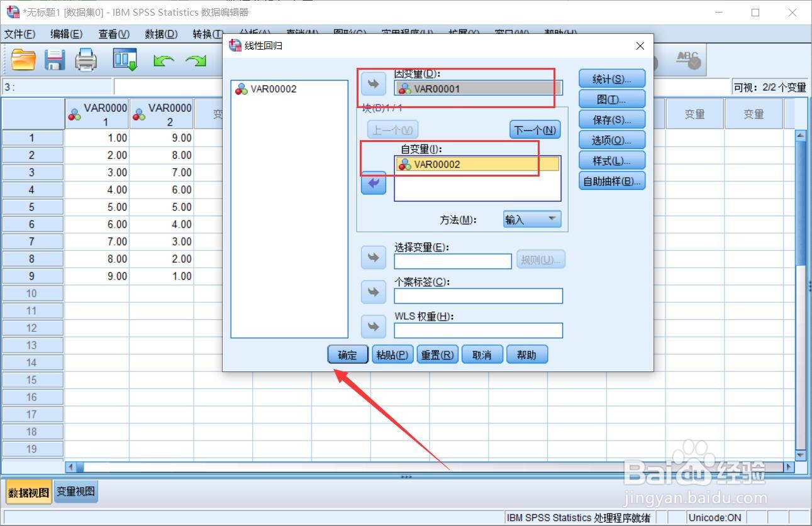
Task: Open the 图(T)... options
Action: (x=612, y=99)
